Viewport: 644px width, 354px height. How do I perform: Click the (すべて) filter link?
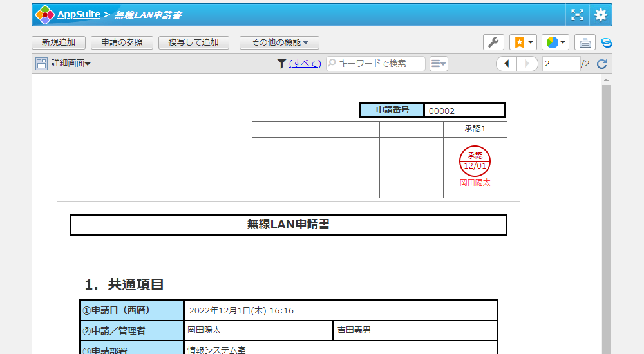pyautogui.click(x=305, y=64)
